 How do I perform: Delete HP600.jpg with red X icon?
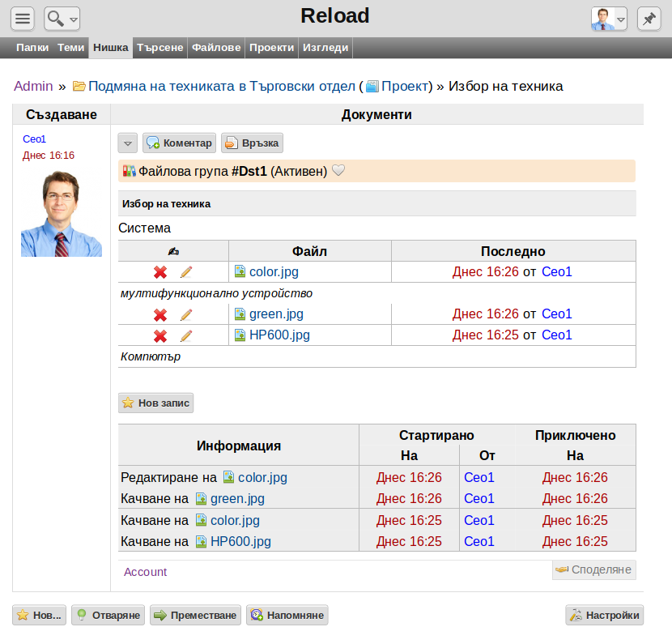pos(160,335)
